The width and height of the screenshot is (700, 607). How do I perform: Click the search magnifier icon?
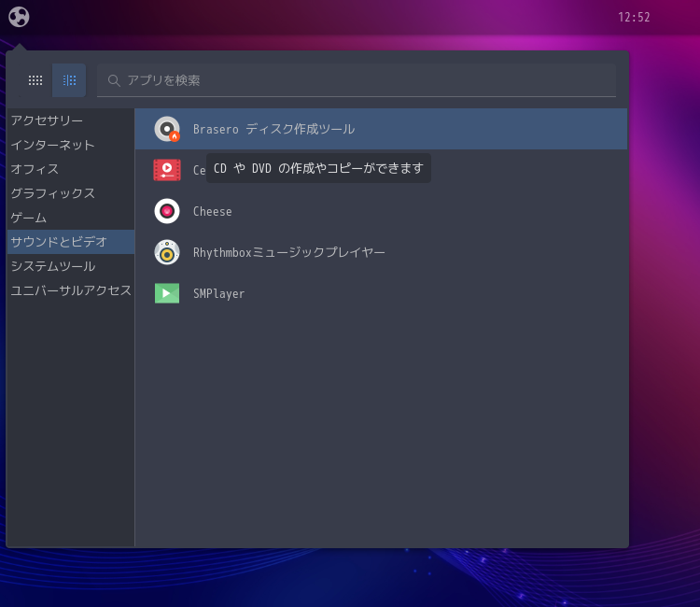pos(114,81)
